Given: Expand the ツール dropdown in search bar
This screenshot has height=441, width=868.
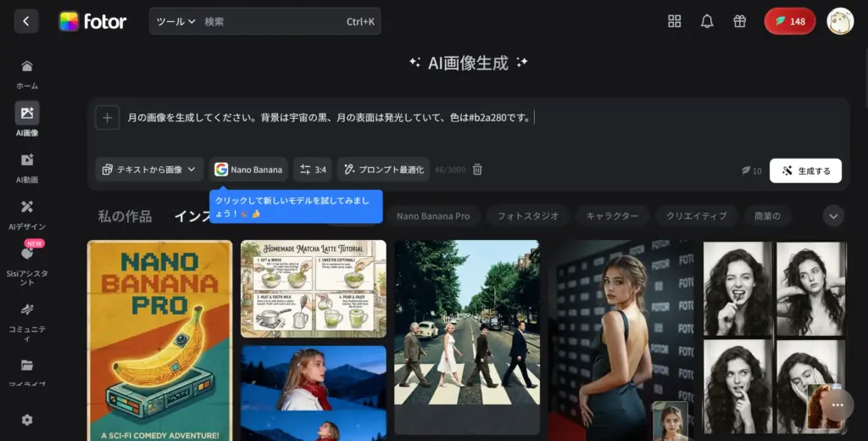Looking at the screenshot, I should click(x=175, y=21).
